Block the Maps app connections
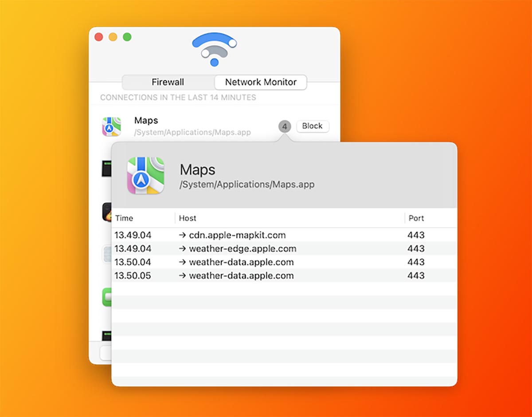This screenshot has height=417, width=532. (x=313, y=126)
